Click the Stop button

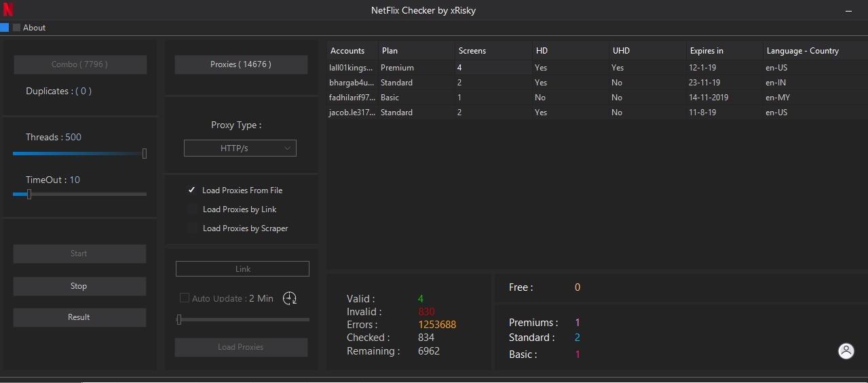tap(79, 286)
